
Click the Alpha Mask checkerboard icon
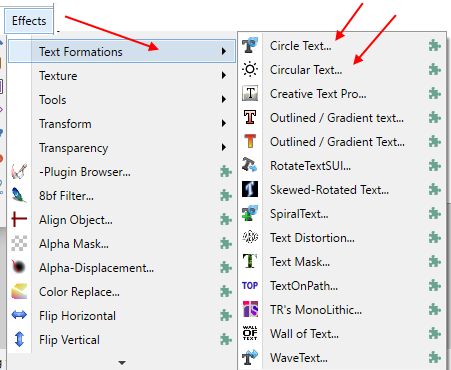pos(19,243)
